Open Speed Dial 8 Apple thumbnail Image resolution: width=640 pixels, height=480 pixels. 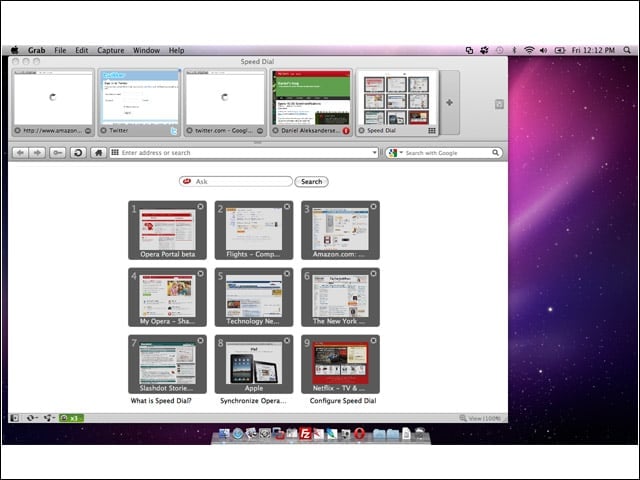(254, 364)
